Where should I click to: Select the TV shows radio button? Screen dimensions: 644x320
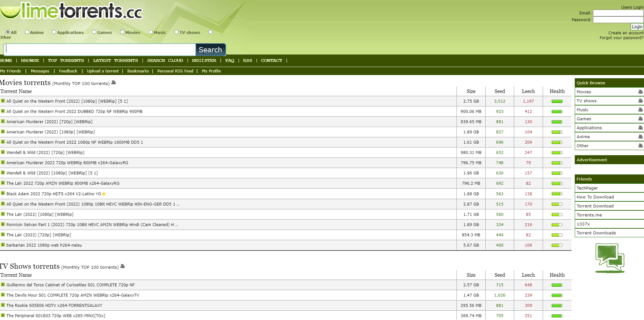coord(177,32)
